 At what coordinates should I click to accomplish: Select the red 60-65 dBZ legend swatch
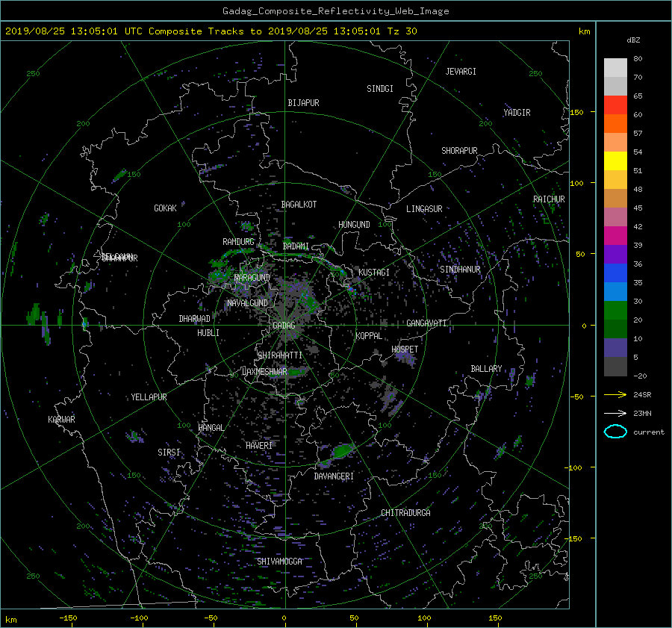615,105
